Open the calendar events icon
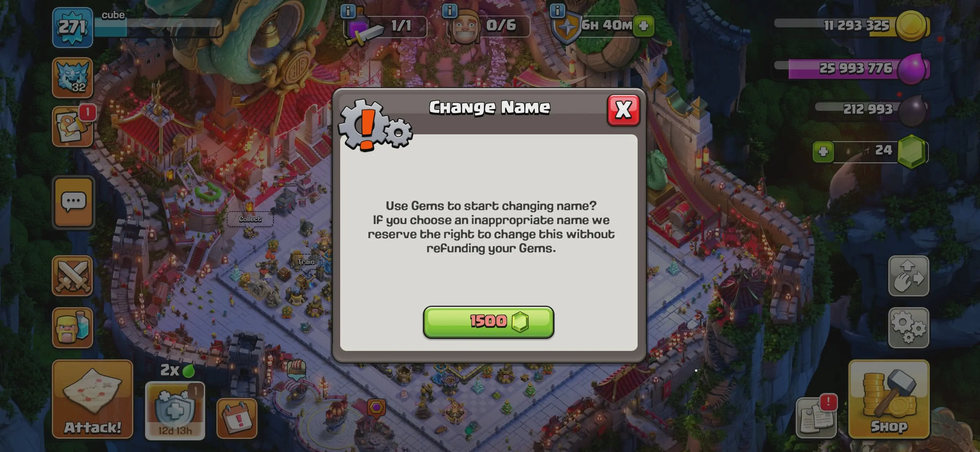The width and height of the screenshot is (980, 452). [x=237, y=418]
